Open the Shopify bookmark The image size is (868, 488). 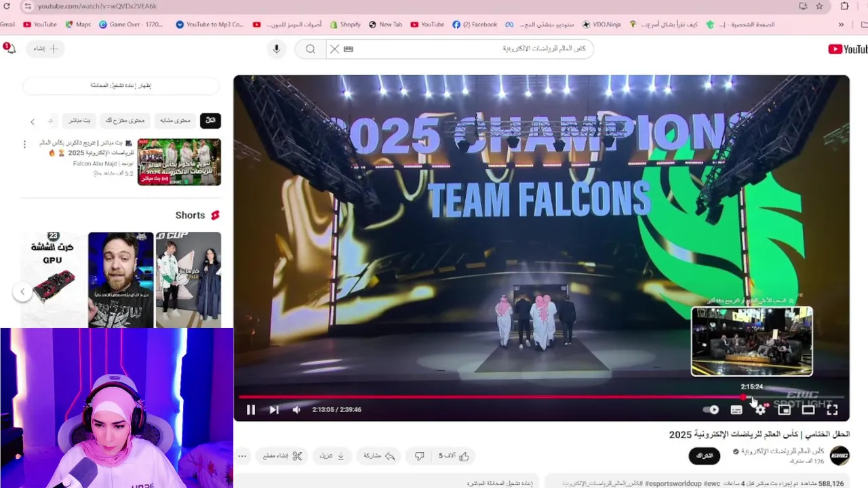pyautogui.click(x=345, y=24)
